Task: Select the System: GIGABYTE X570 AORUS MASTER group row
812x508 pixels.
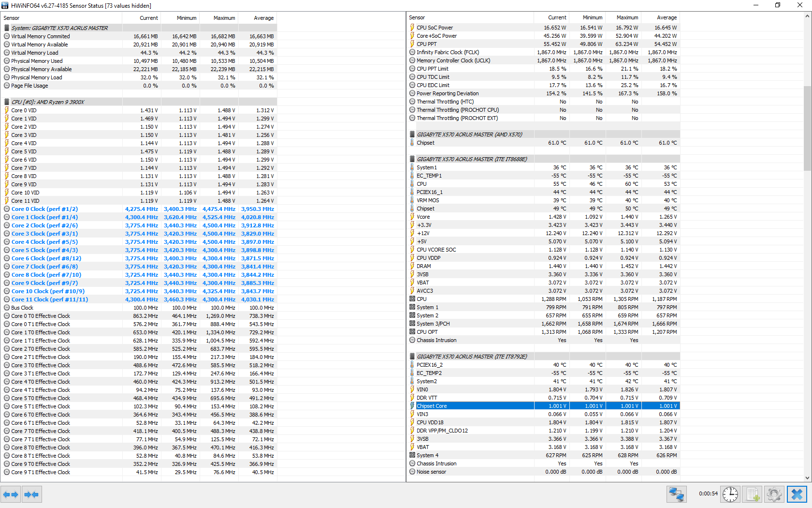Action: [x=139, y=28]
